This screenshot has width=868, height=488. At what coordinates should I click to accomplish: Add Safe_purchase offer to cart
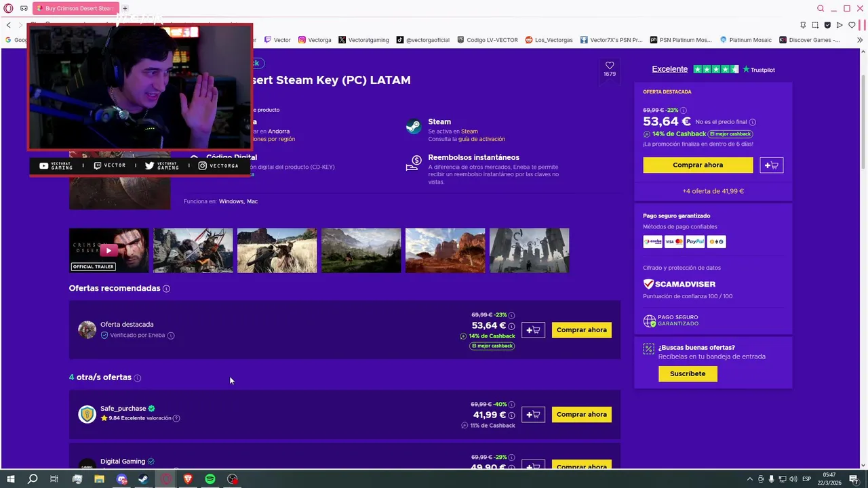(x=533, y=415)
